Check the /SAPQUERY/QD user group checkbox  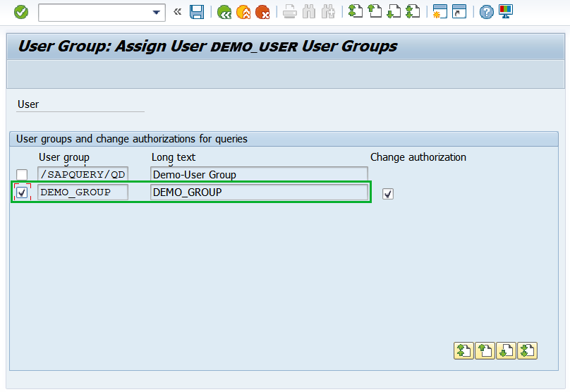(x=22, y=175)
